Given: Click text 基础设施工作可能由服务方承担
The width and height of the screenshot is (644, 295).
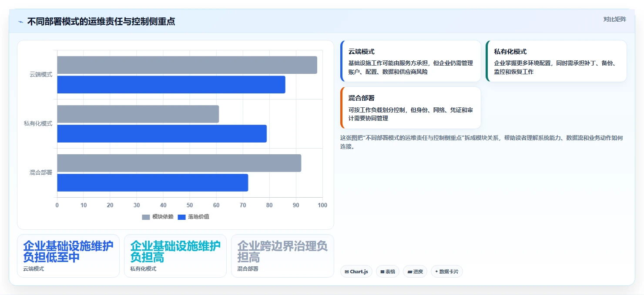Looking at the screenshot, I should tap(389, 63).
